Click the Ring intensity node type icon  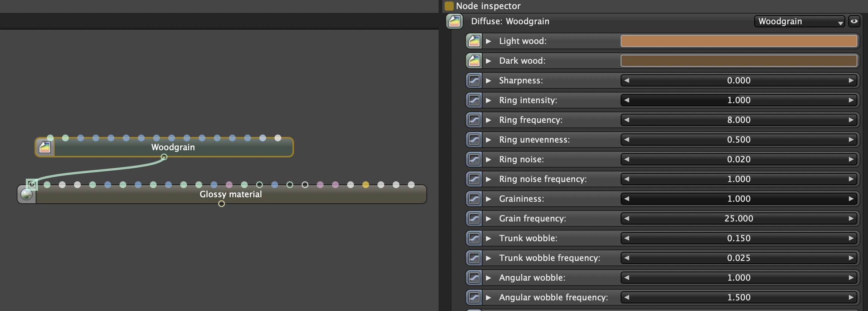pyautogui.click(x=474, y=100)
